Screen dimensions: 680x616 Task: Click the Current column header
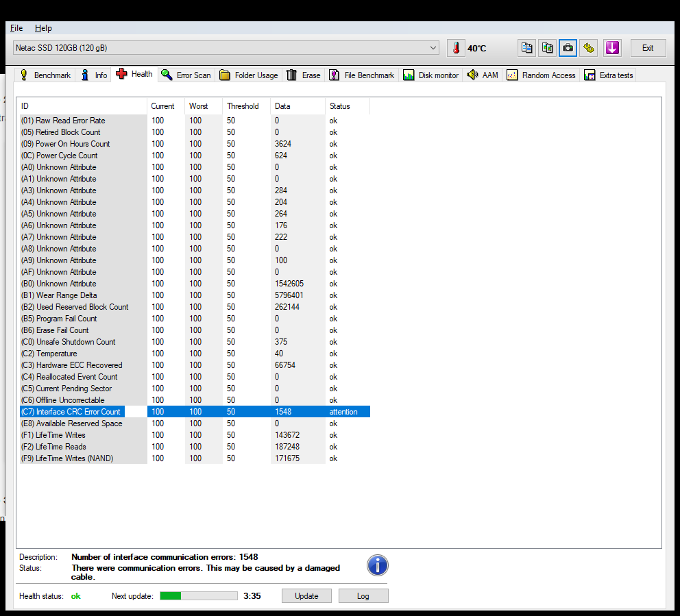click(166, 106)
